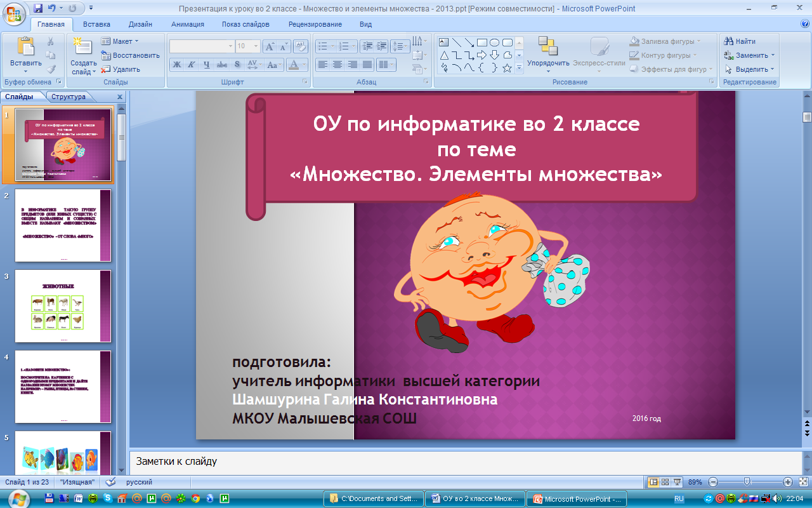Expand the shapes gallery More button
812x508 pixels.
pyautogui.click(x=519, y=68)
